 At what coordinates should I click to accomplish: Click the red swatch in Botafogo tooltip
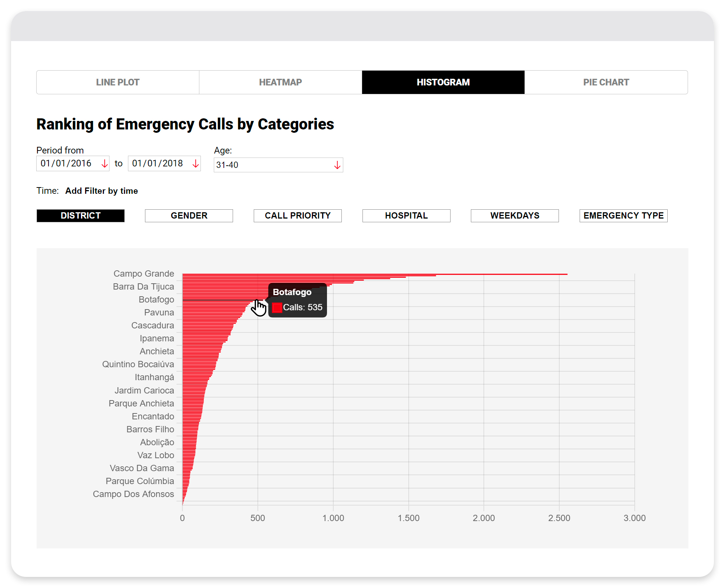pyautogui.click(x=277, y=308)
